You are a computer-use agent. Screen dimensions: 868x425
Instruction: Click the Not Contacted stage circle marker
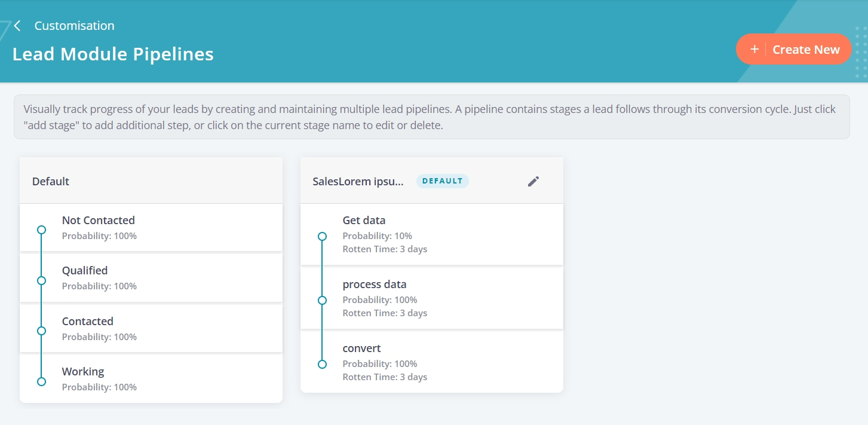point(41,230)
